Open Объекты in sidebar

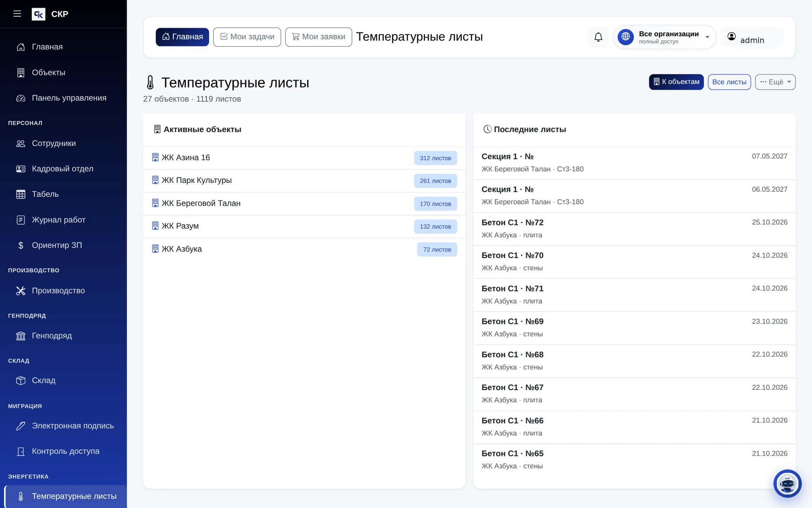click(63, 73)
